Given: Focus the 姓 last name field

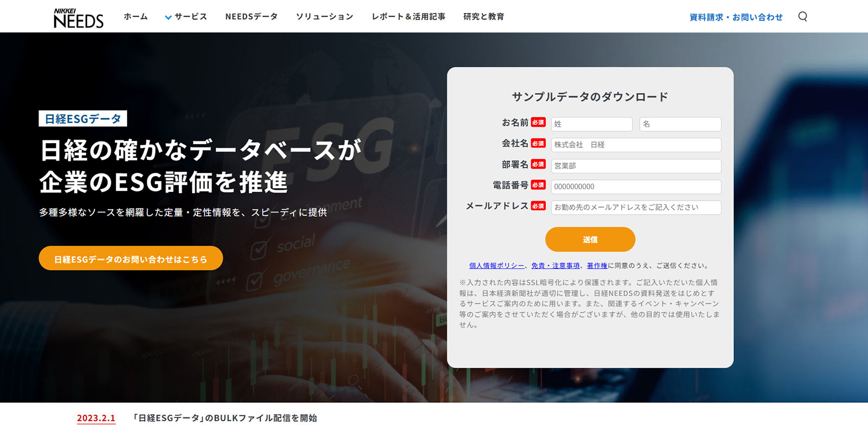Looking at the screenshot, I should tap(592, 124).
